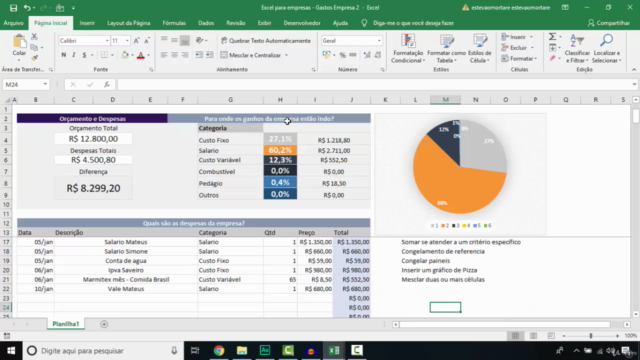Copy the selected cells
Screen dimensions: 640x360
pos(35,47)
